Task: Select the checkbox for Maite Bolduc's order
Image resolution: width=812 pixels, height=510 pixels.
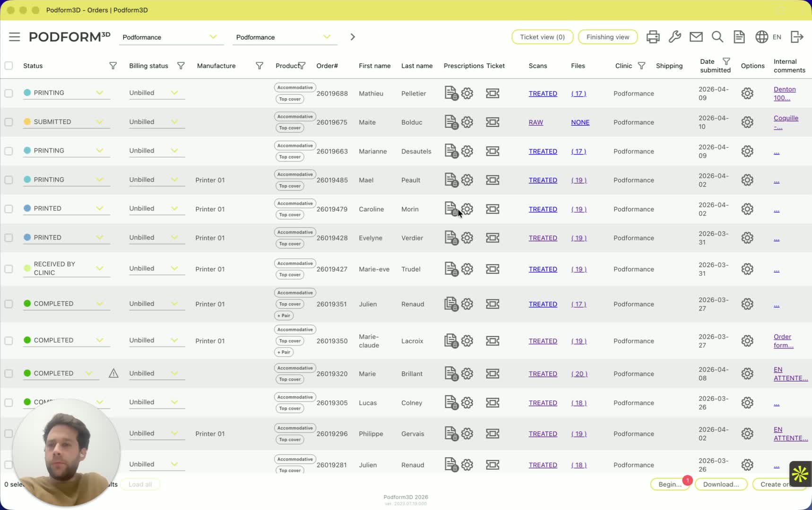Action: (9, 122)
